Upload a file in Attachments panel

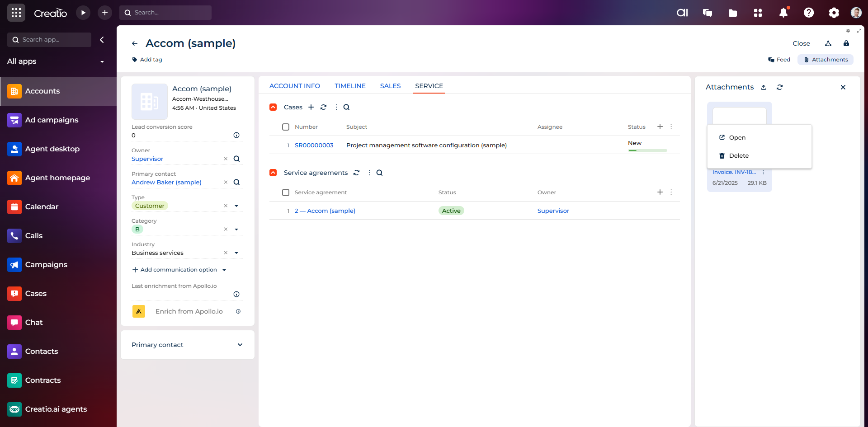tap(764, 87)
